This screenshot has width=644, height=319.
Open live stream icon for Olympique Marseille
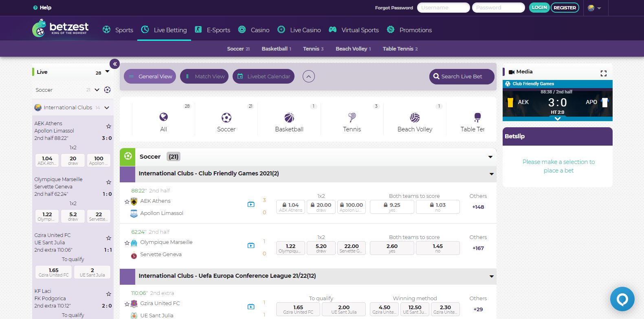click(251, 245)
